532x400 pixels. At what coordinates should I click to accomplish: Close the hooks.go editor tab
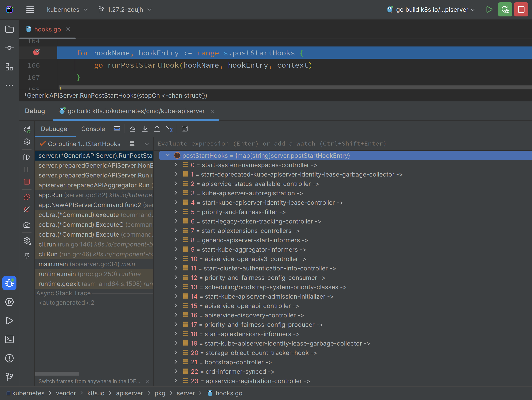pos(68,29)
